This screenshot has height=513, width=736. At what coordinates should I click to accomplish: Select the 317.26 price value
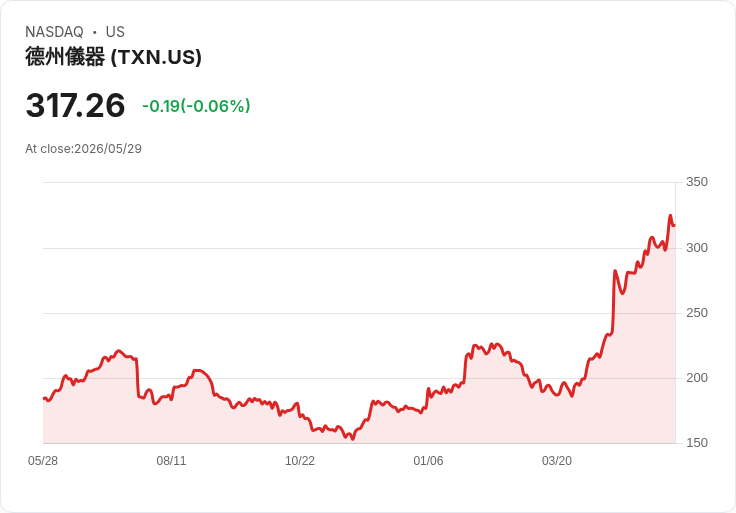(76, 105)
